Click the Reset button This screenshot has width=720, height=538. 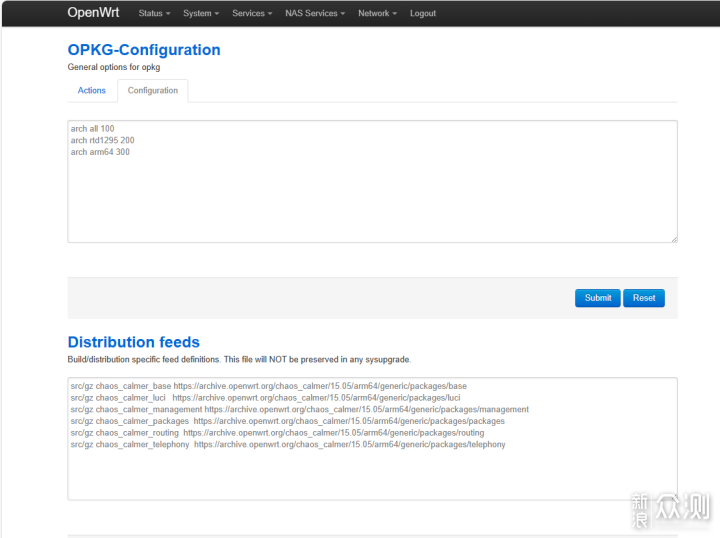click(644, 298)
